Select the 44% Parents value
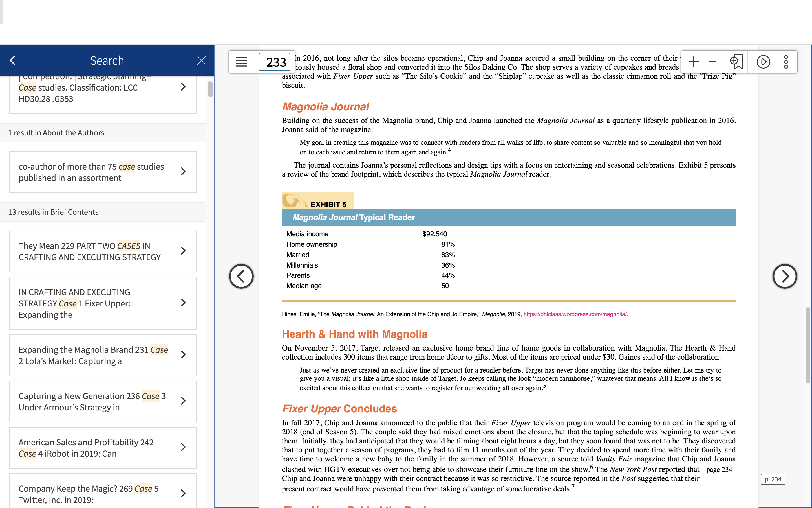Screen dimensions: 812x508 (x=448, y=275)
